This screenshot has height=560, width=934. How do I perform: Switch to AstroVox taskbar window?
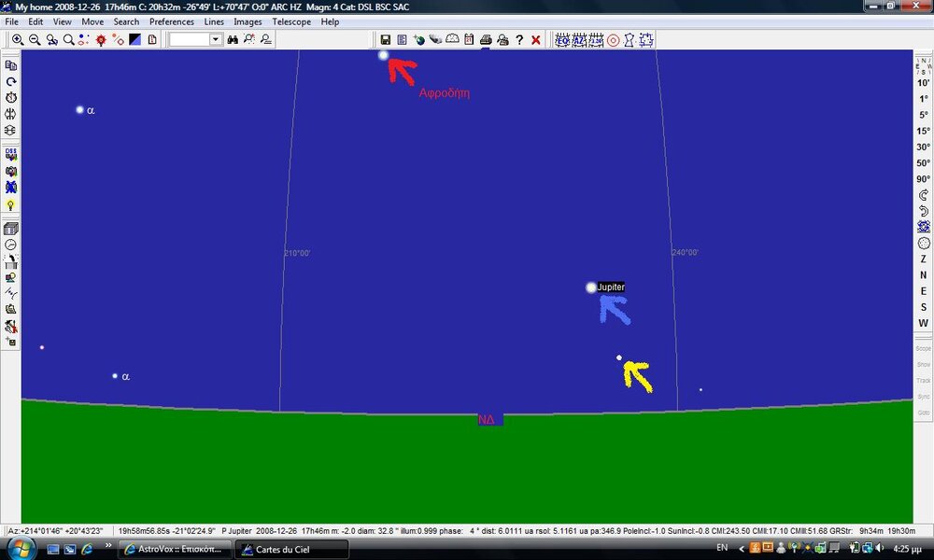point(173,548)
